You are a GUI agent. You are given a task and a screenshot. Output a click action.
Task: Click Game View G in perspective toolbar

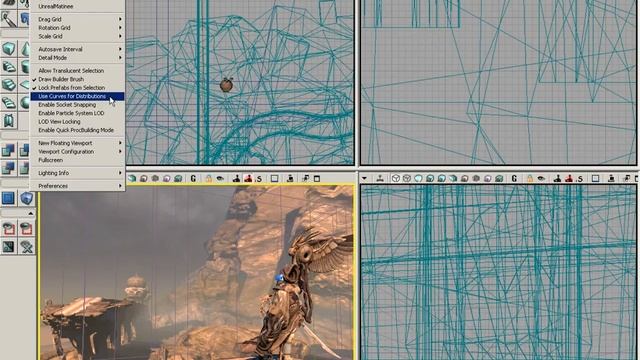pyautogui.click(x=193, y=178)
